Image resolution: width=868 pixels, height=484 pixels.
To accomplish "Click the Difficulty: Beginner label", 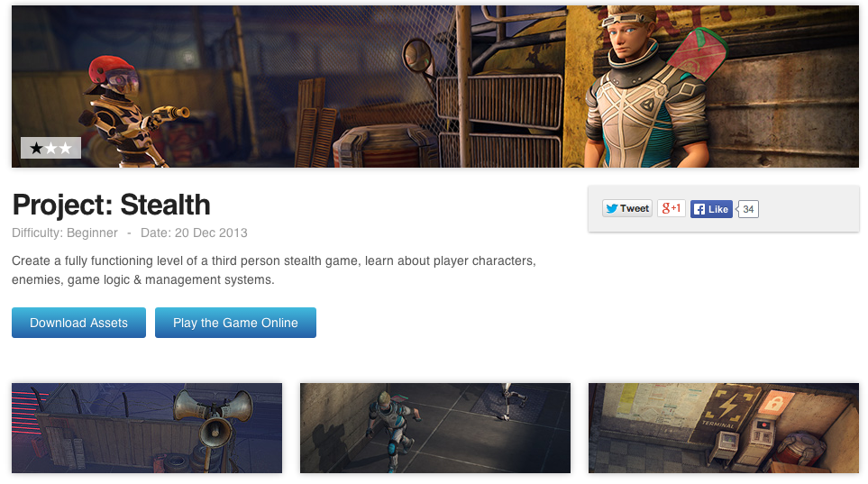I will click(x=65, y=233).
